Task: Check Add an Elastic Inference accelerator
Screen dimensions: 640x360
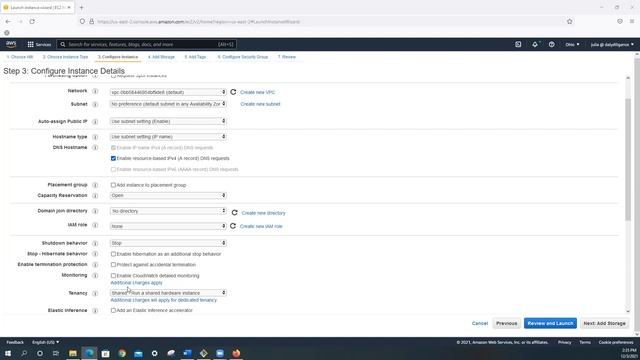Action: [113, 310]
